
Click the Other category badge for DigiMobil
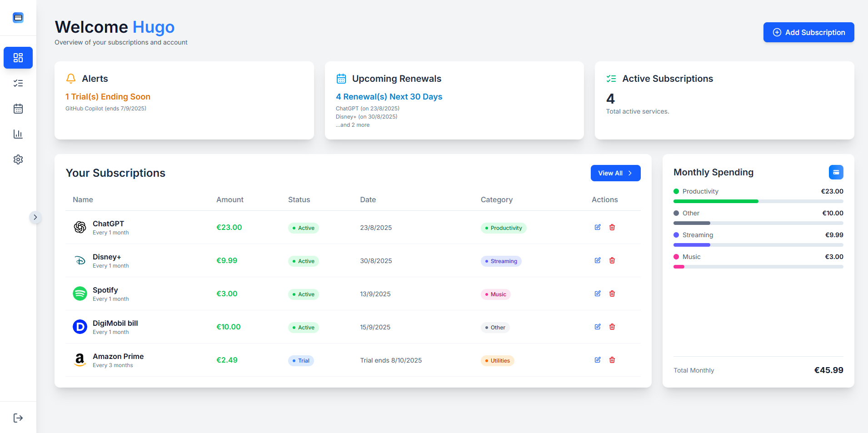[x=495, y=328]
